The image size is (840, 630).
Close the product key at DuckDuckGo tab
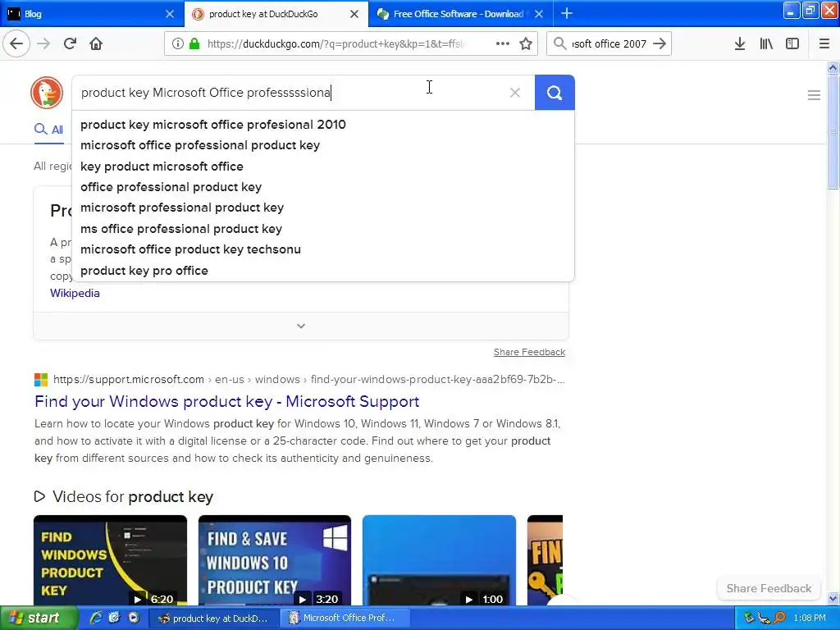[x=354, y=14]
